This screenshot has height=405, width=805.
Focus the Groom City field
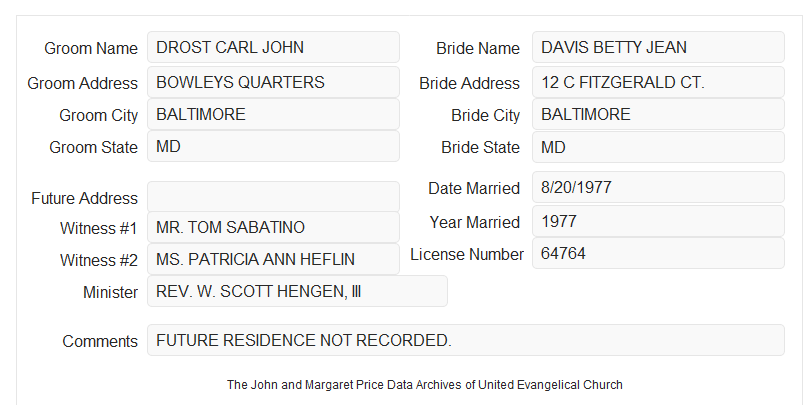click(273, 114)
